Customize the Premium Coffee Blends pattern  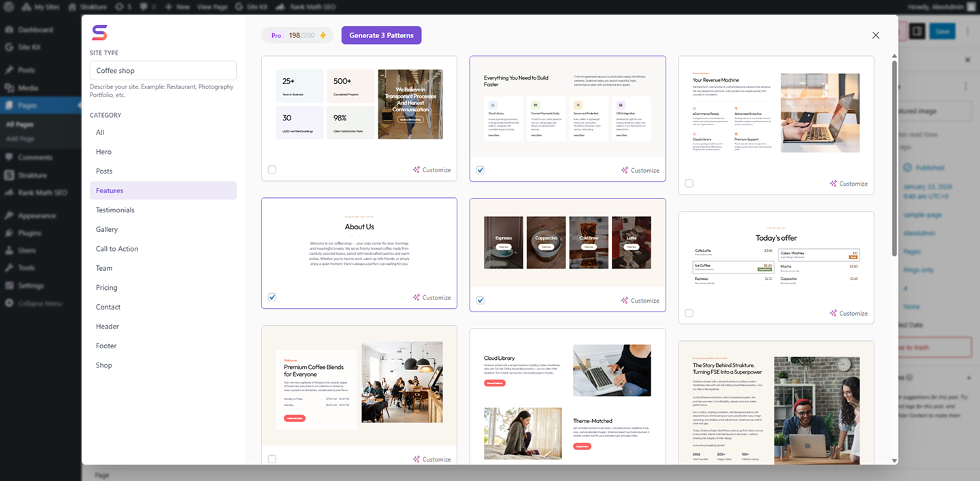[431, 459]
